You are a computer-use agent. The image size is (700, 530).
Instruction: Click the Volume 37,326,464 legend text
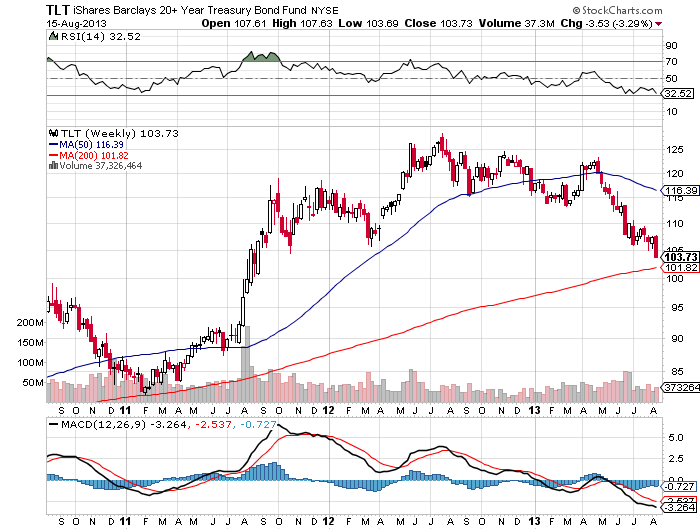click(100, 166)
